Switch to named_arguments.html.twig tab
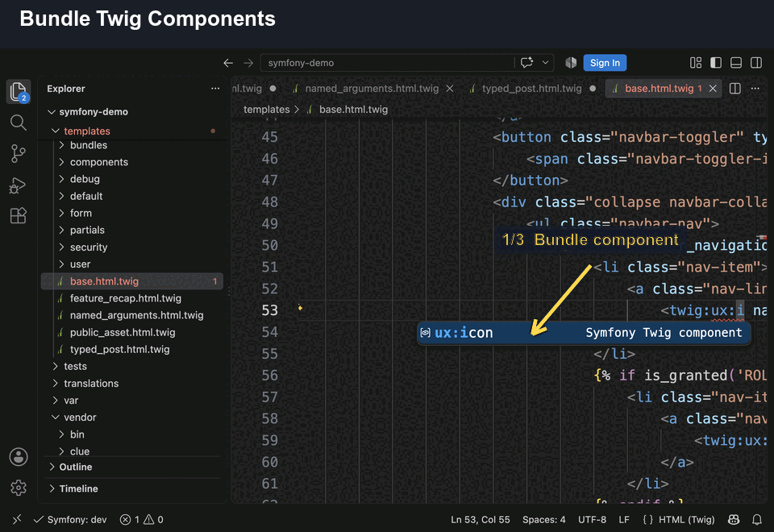774x532 pixels. [x=372, y=89]
